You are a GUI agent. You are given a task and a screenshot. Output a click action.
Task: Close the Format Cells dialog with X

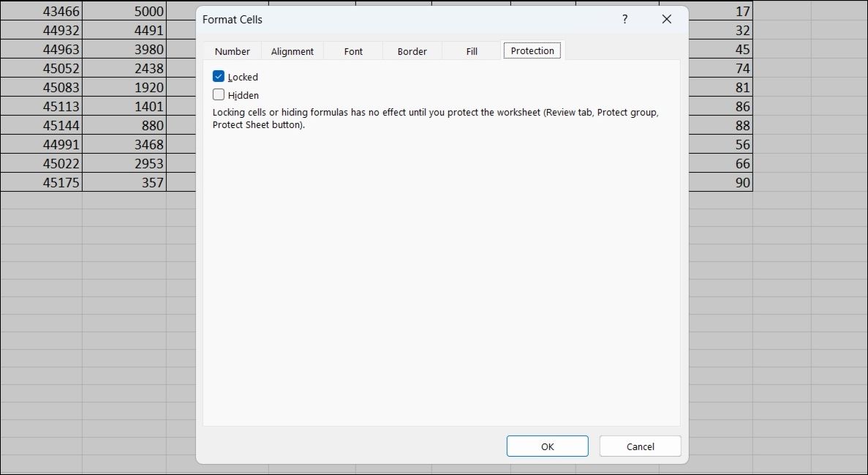click(x=666, y=19)
